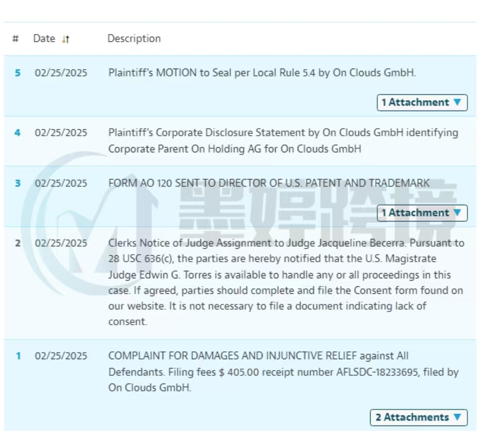Screen dimensions: 481x448
Task: Click the 02/25/2025 date in entry 2
Action: click(61, 243)
